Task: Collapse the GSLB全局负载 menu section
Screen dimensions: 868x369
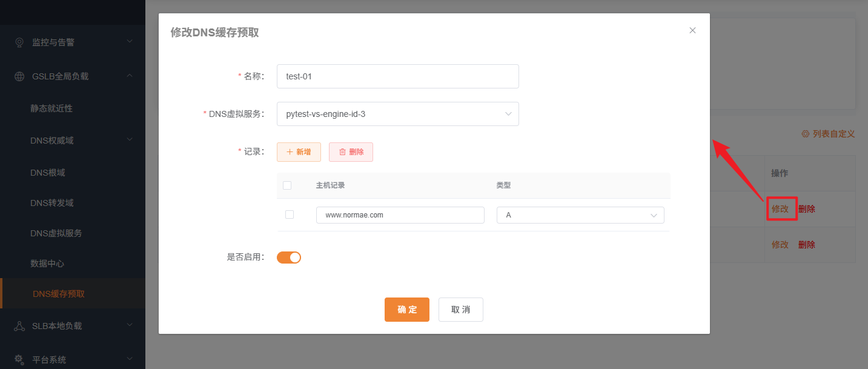Action: 129,76
